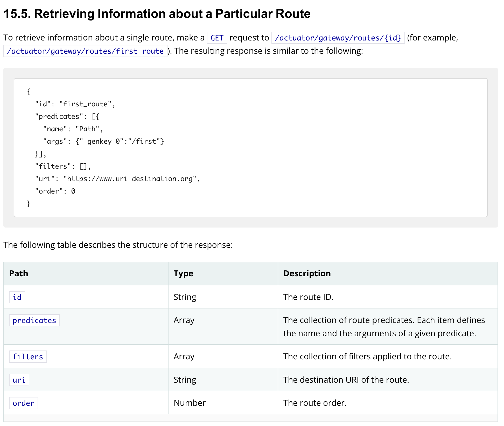Click 'Array' type in the filters row

point(184,357)
